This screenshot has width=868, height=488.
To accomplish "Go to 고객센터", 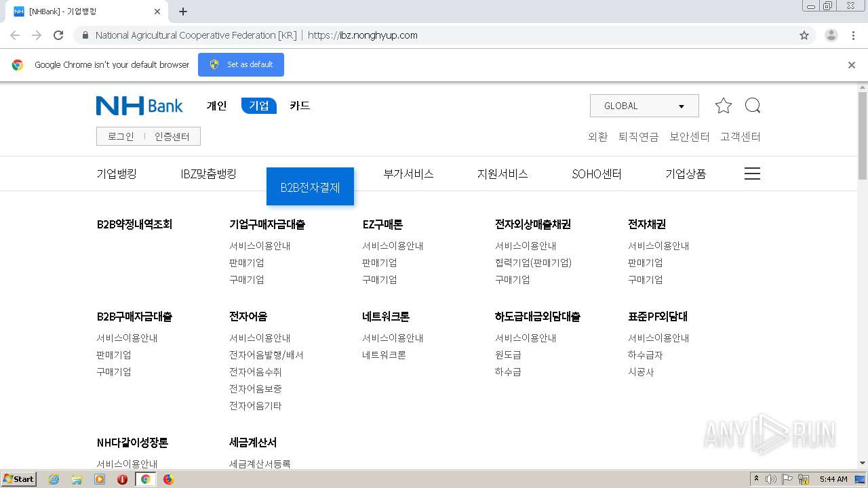I will (x=740, y=136).
